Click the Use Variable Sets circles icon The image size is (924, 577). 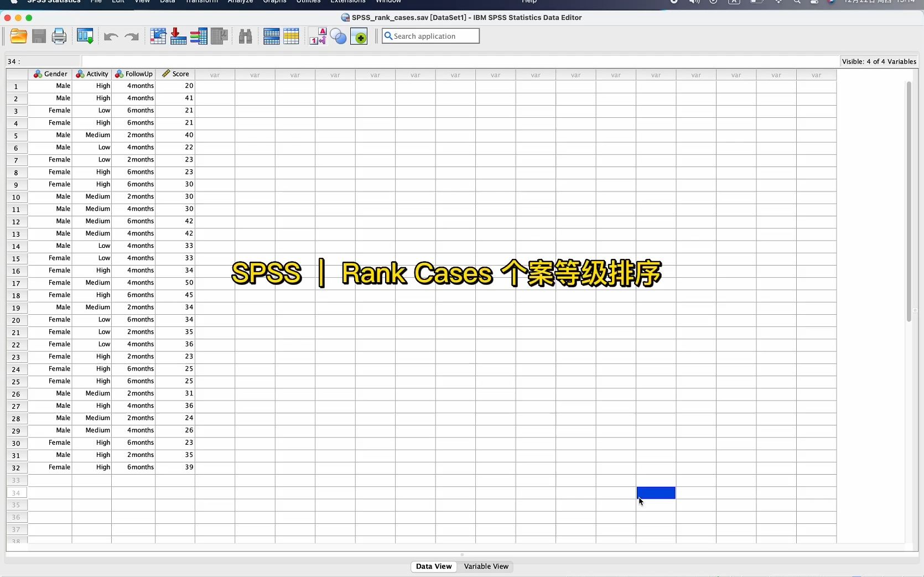(338, 37)
